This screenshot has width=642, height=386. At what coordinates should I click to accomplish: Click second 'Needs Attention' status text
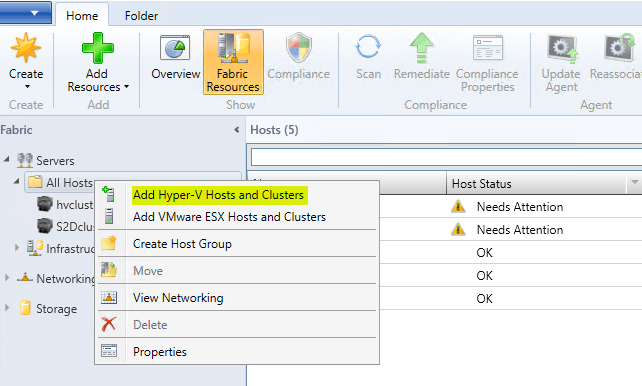tap(520, 230)
